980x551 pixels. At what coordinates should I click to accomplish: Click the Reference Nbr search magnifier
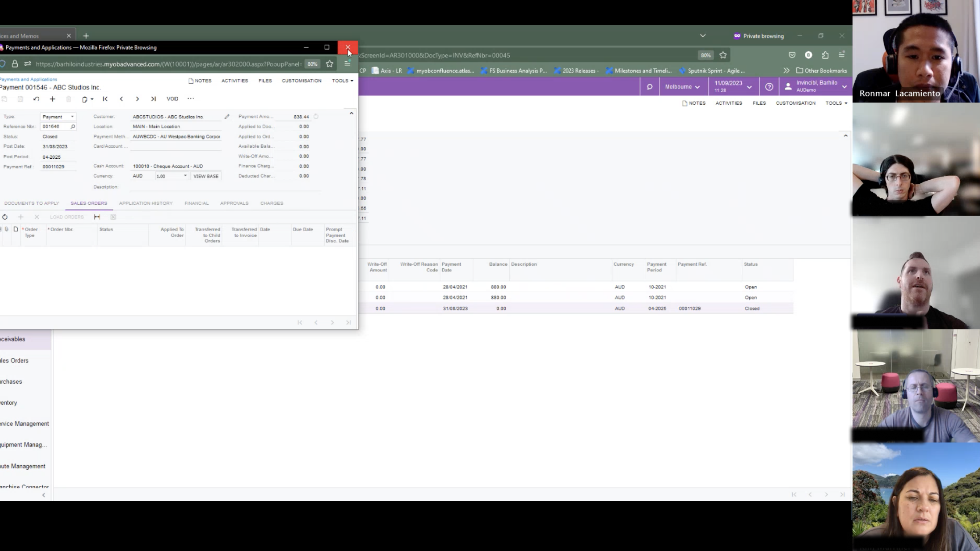(x=73, y=127)
